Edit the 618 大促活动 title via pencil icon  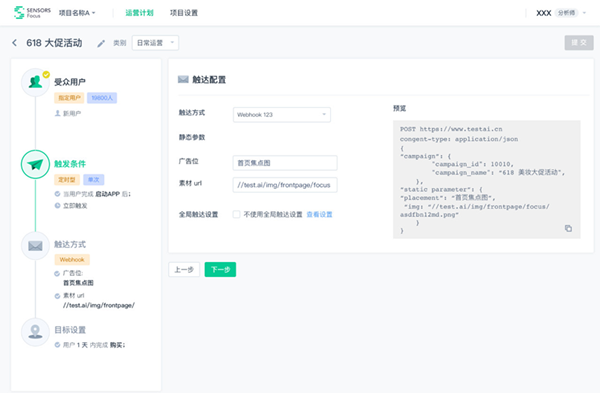pyautogui.click(x=101, y=44)
